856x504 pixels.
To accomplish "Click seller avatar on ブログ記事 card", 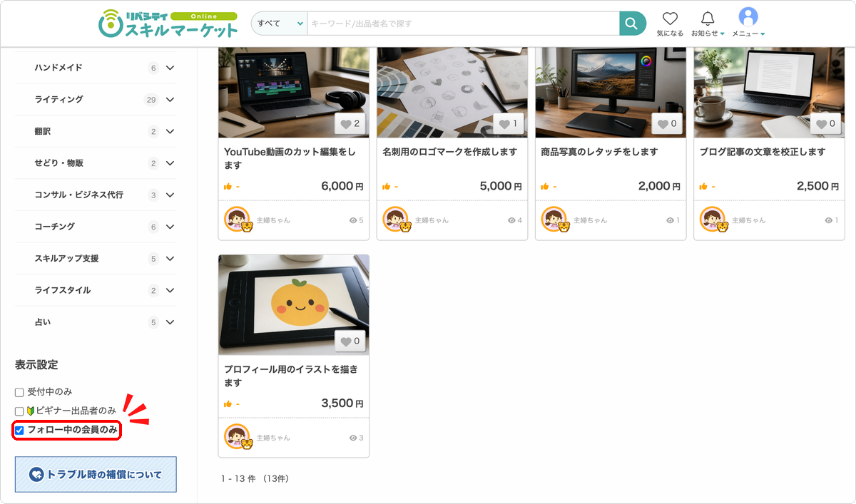I will tap(713, 220).
